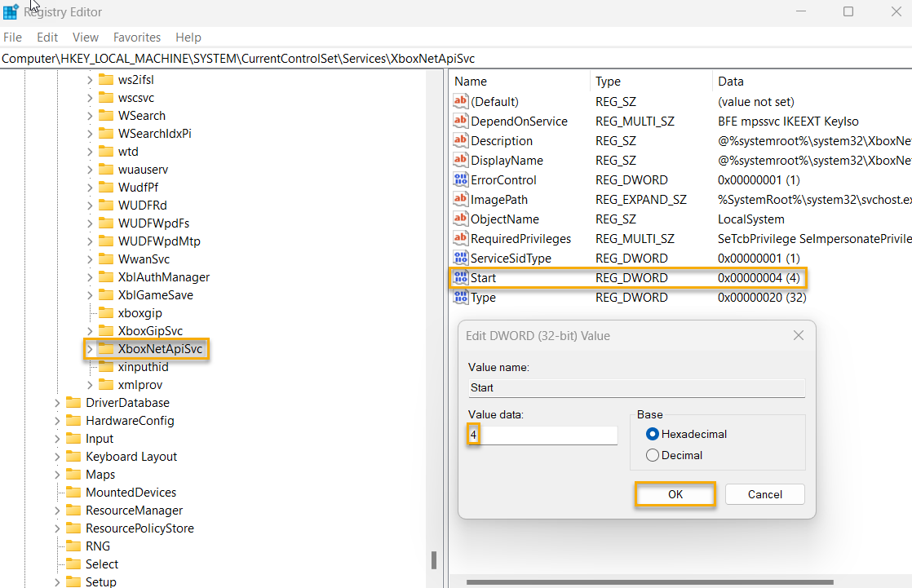912x588 pixels.
Task: Click the DWORD icon beside Type value
Action: 462,297
